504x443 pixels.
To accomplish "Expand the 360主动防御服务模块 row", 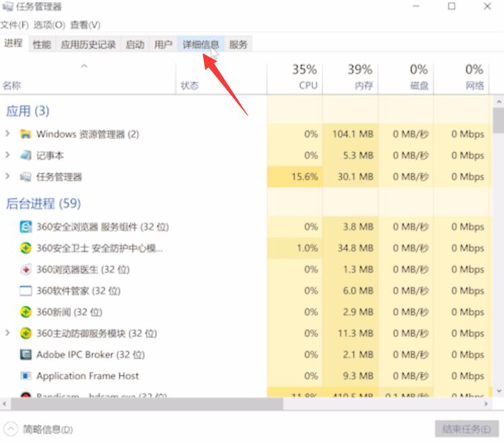I will pyautogui.click(x=7, y=333).
